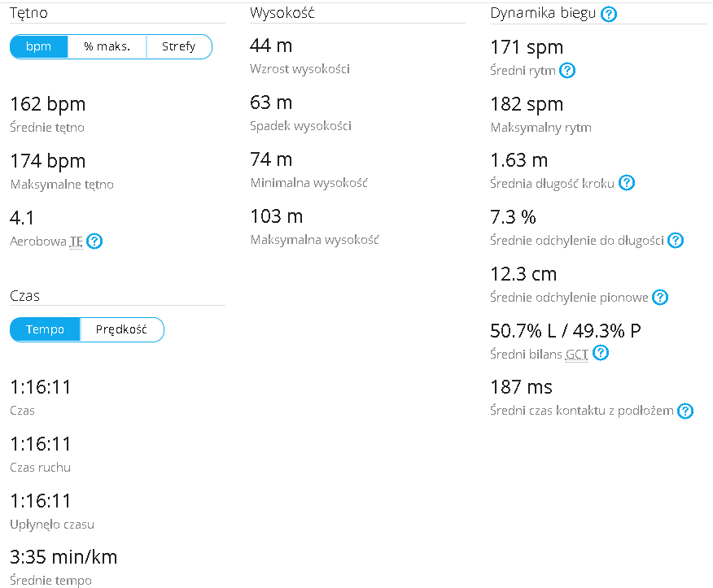This screenshot has width=713, height=588.
Task: Switch heart rate to % maks.
Action: click(x=107, y=46)
